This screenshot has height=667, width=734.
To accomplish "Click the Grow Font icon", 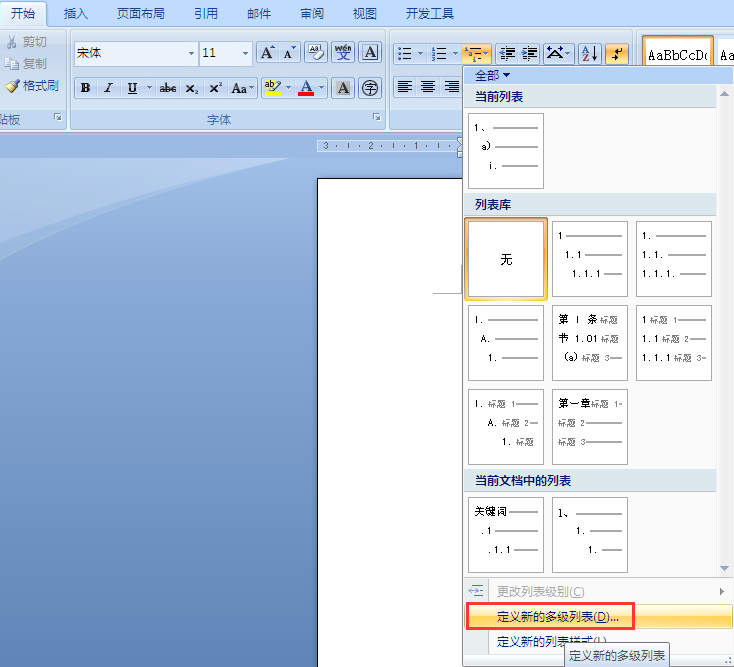I will pyautogui.click(x=267, y=53).
